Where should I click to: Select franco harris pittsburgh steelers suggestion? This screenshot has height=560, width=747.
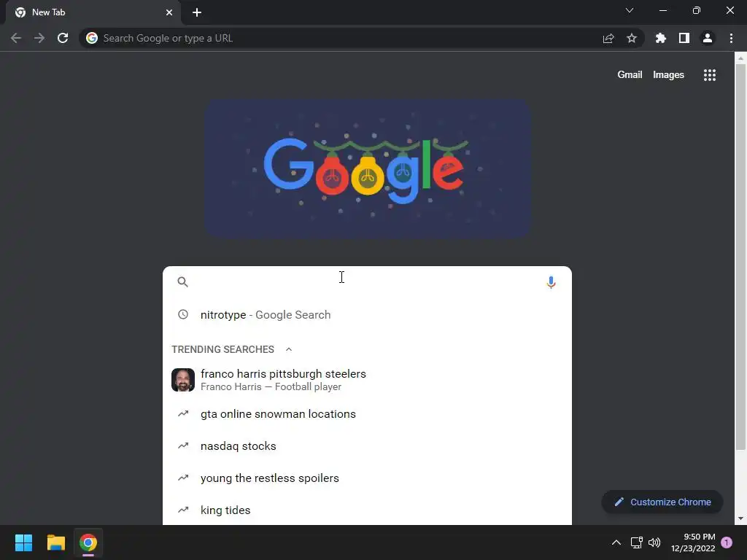(367, 380)
